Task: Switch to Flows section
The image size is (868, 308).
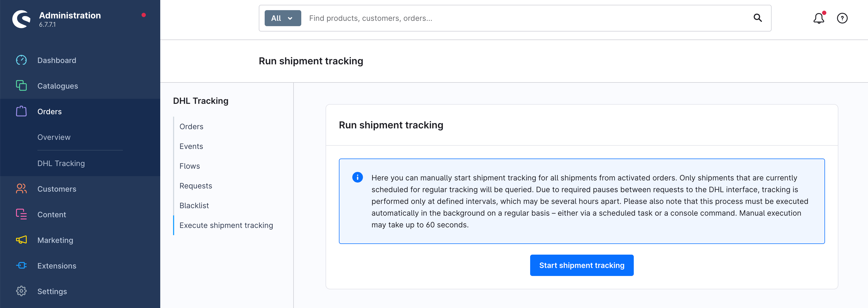Action: click(189, 166)
